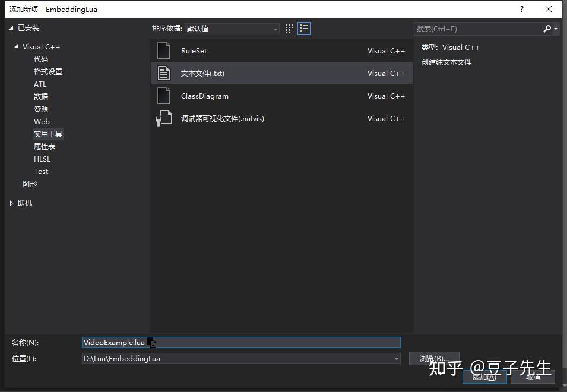Select the Web category
Image resolution: width=567 pixels, height=392 pixels.
[42, 121]
